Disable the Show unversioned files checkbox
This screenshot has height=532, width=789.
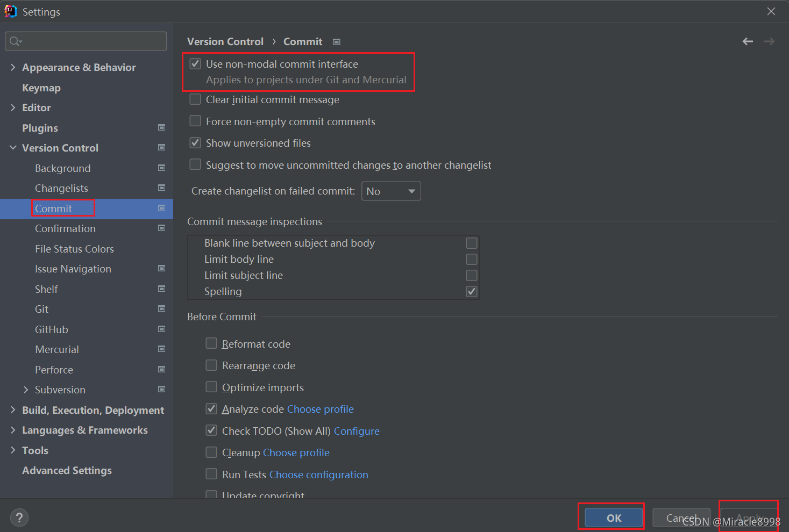(x=195, y=142)
